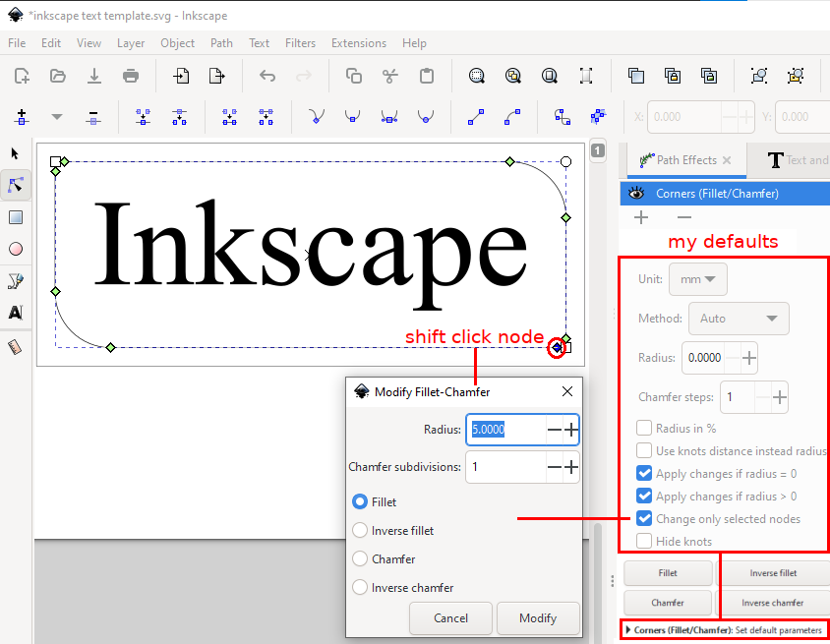Open the Extensions menu
Screen dimensions: 830x644
point(358,43)
